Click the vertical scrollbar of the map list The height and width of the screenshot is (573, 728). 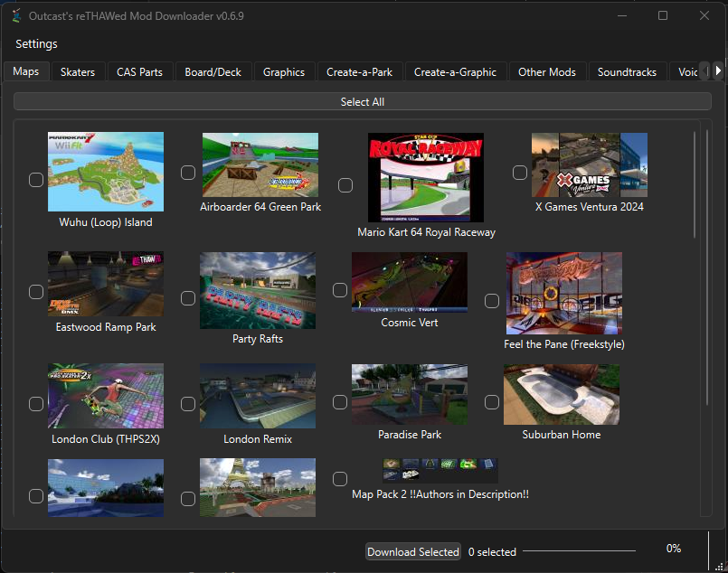(x=695, y=185)
